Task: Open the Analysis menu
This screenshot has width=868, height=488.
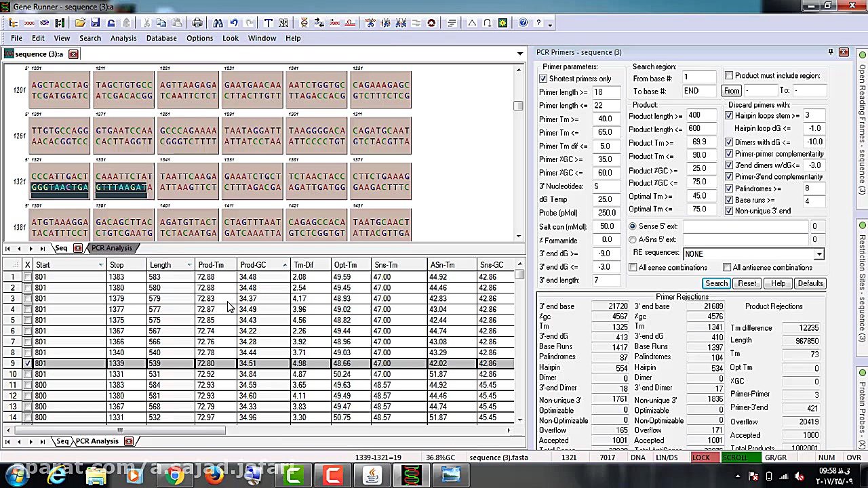Action: click(123, 38)
